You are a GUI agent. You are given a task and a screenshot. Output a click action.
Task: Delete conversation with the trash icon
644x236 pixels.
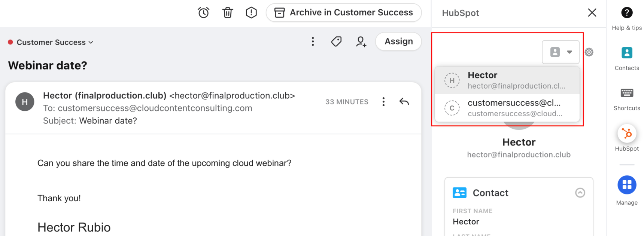228,13
